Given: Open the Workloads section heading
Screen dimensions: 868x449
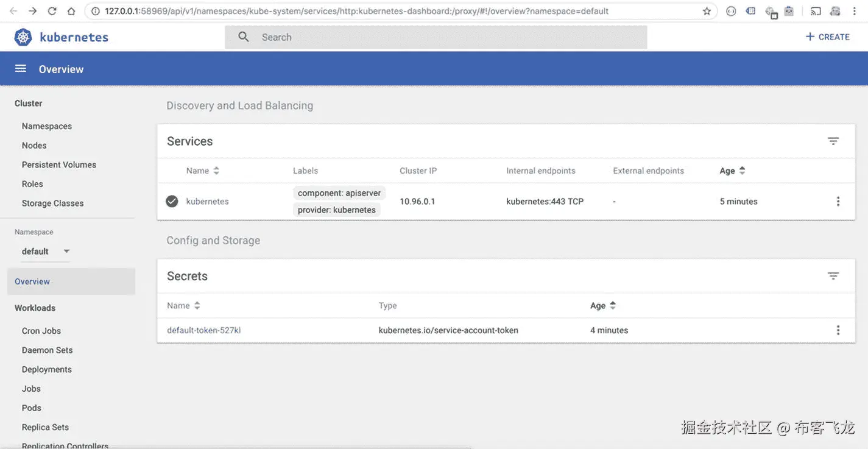Looking at the screenshot, I should 35,308.
